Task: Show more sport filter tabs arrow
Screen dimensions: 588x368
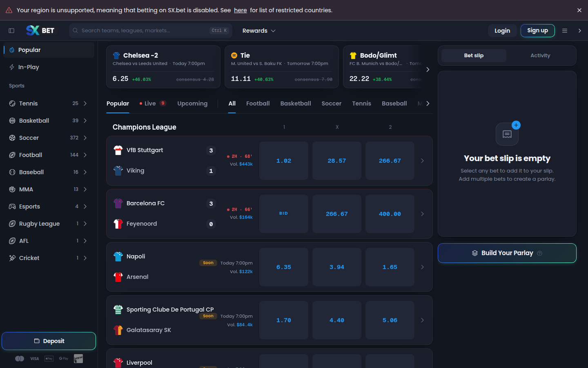Action: pyautogui.click(x=428, y=103)
